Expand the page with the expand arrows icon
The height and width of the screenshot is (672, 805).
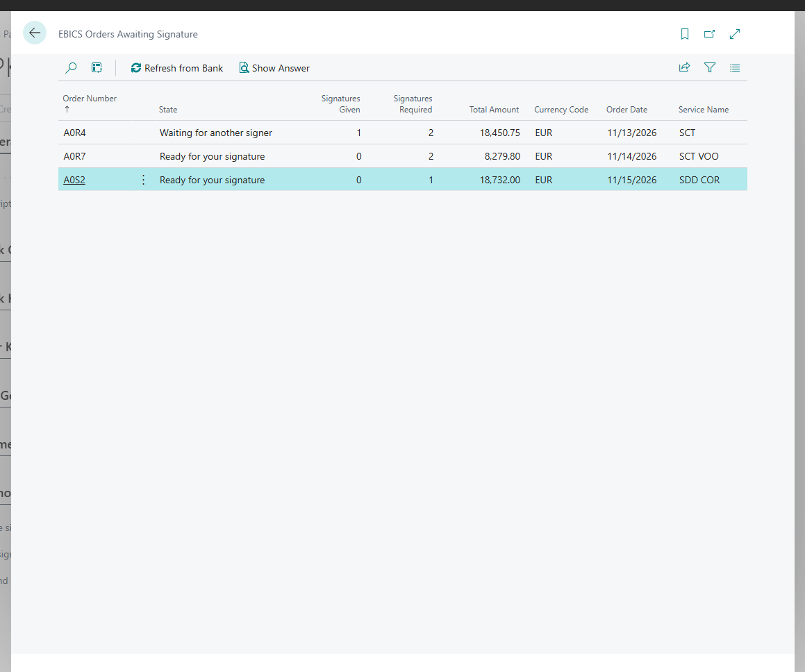(x=735, y=34)
